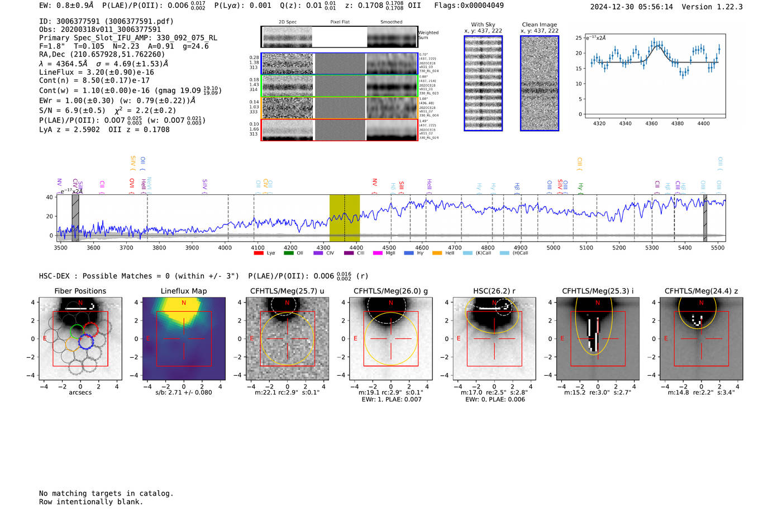
Task: Click the s/b: 2.71 +/- 0.080 caption
Action: click(184, 392)
